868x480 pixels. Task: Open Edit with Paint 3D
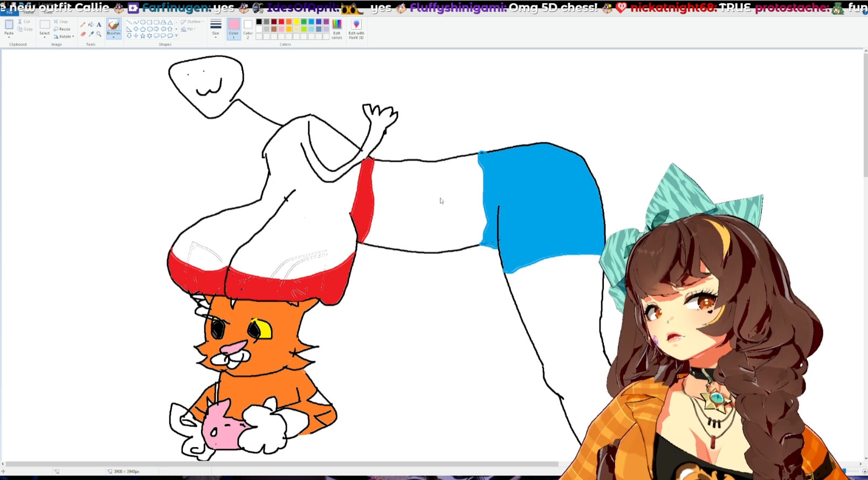pyautogui.click(x=356, y=29)
